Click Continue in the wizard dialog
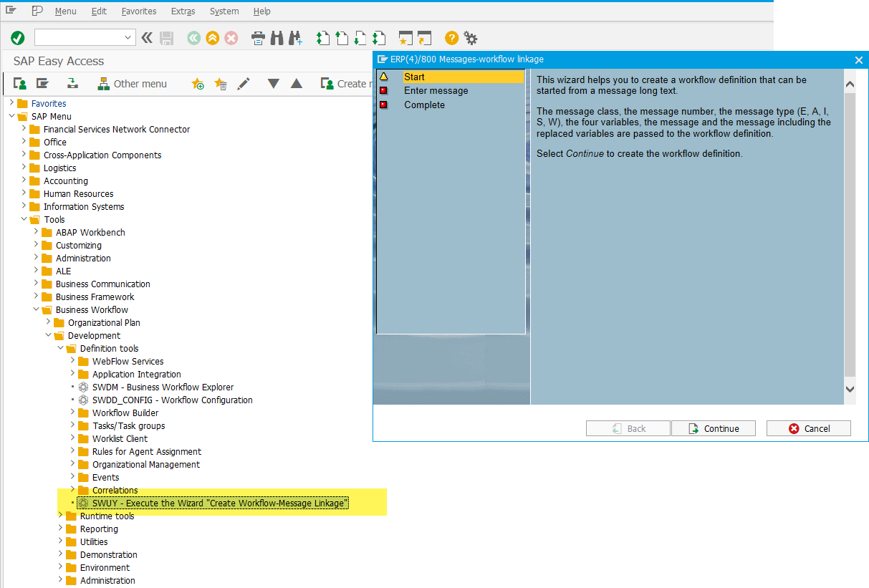869x588 pixels. 714,428
